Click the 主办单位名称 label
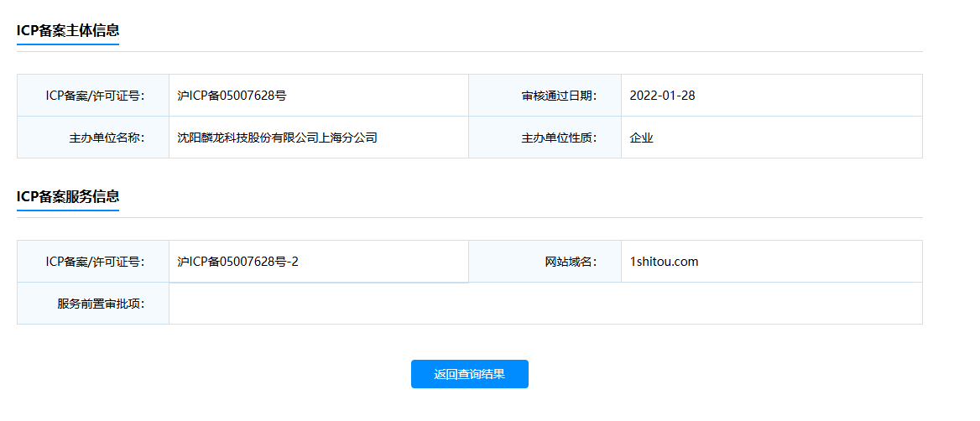The image size is (980, 421). [107, 138]
